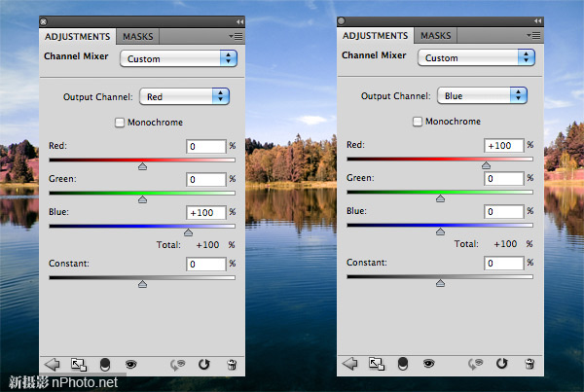Collapse left panel with double-arrow icon
The image size is (584, 392).
click(239, 22)
